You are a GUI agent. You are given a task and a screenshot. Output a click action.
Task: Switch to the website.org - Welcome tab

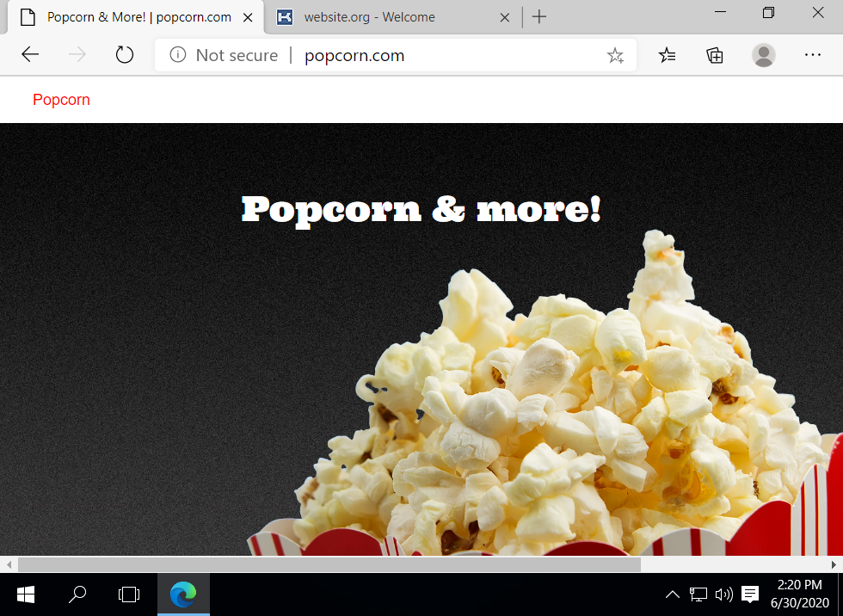[392, 17]
